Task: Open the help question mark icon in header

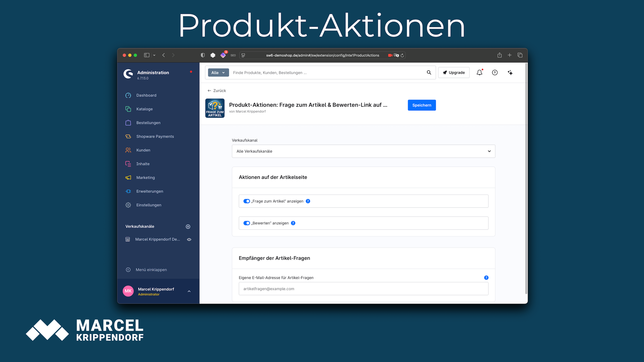Action: coord(495,72)
